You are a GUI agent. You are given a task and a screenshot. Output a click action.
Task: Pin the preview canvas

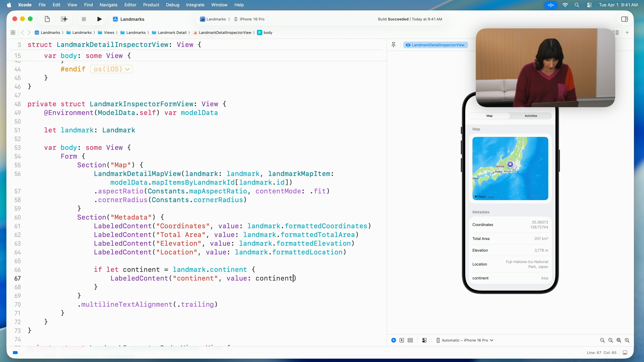(393, 45)
